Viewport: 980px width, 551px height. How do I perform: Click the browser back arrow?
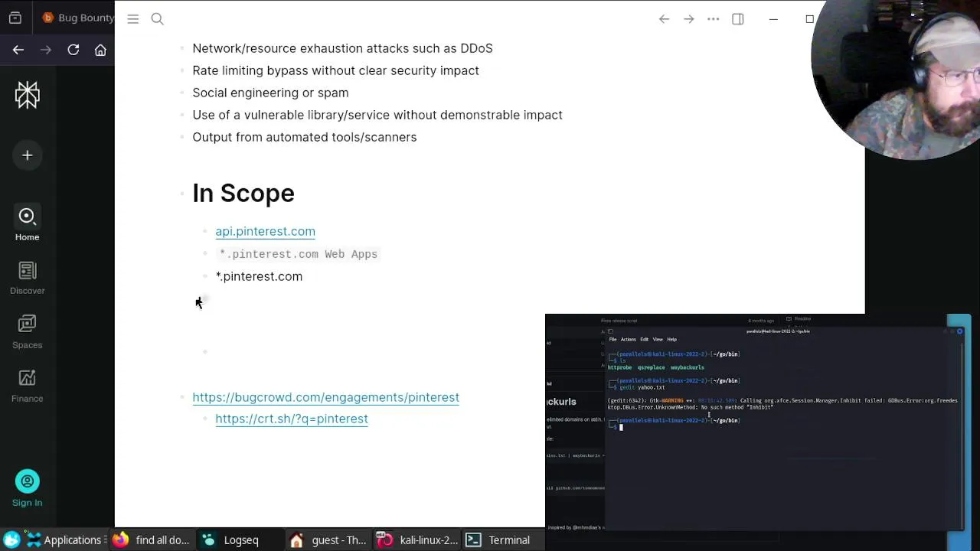pyautogui.click(x=18, y=50)
